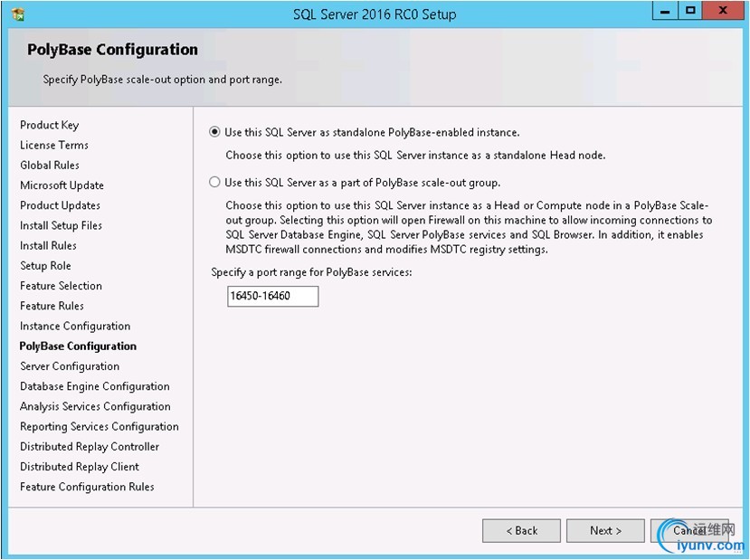This screenshot has height=560, width=750.
Task: Click the scale-out group firewall description paragraph
Action: 469,228
